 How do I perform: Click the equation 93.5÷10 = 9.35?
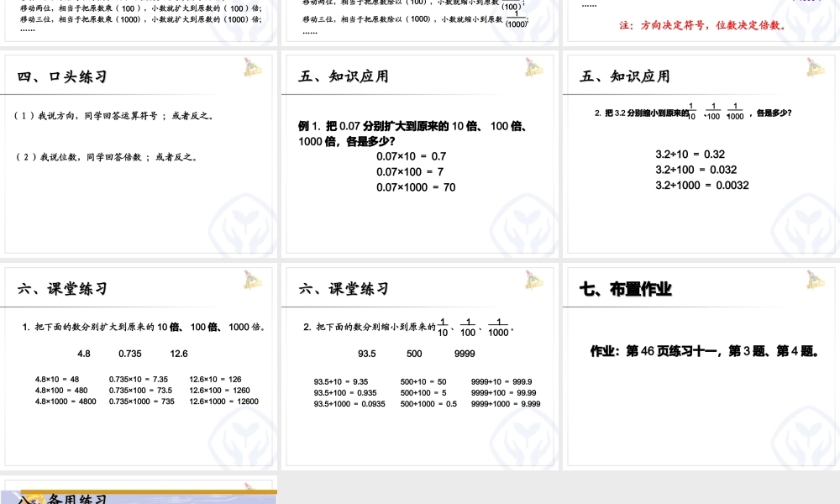click(341, 382)
